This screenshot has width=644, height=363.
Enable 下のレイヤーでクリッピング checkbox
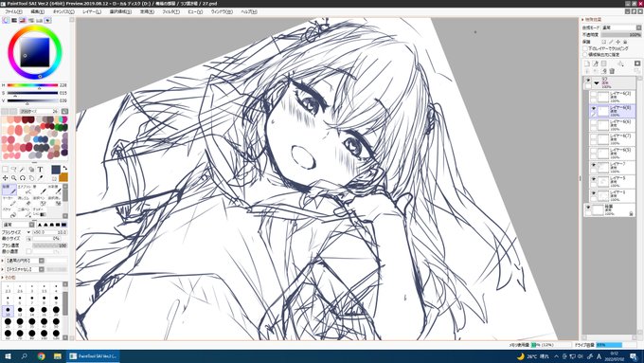pos(585,48)
